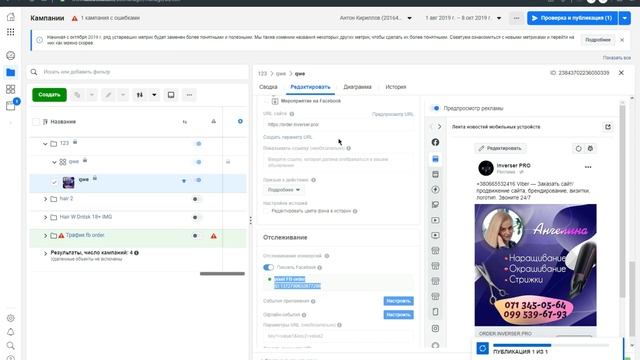This screenshot has height=360, width=640.
Task: Select the Marketplace chat placement icon
Action: (x=436, y=204)
